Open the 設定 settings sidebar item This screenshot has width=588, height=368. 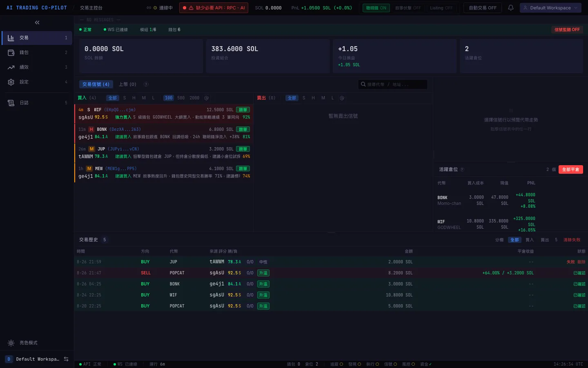pos(37,82)
